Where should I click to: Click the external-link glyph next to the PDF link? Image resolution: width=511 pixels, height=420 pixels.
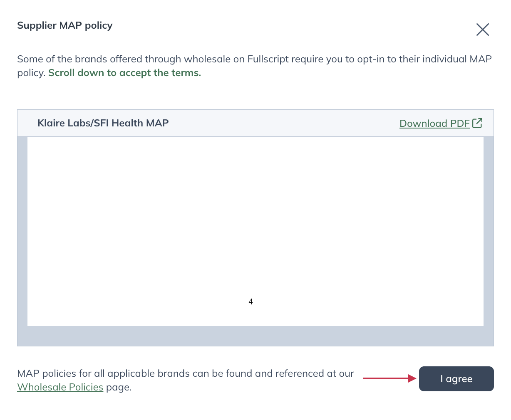(x=477, y=123)
